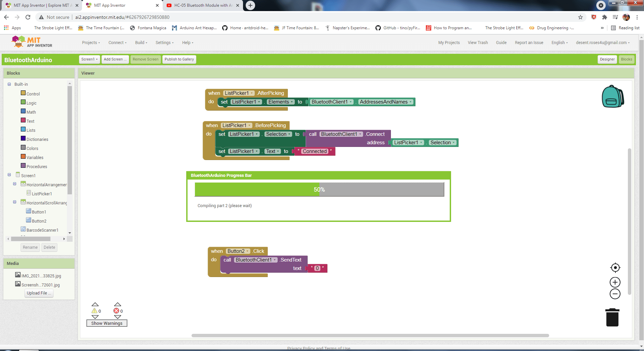Collapse the HorizontalArrangement tree node
644x351 pixels.
(x=14, y=184)
